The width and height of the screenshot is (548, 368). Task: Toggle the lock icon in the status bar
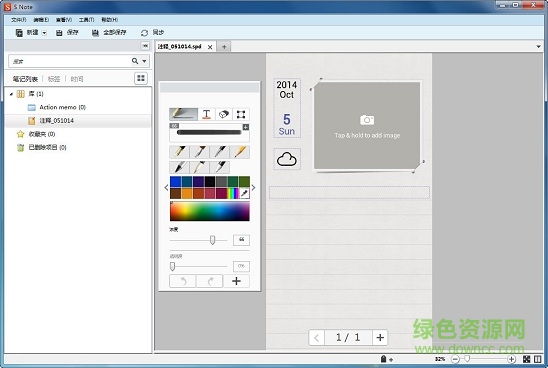pyautogui.click(x=383, y=359)
